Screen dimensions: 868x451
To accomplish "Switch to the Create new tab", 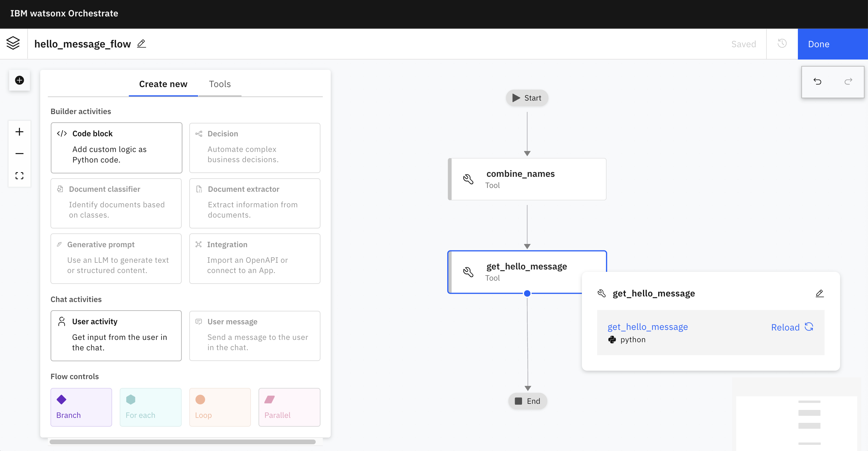I will point(163,84).
